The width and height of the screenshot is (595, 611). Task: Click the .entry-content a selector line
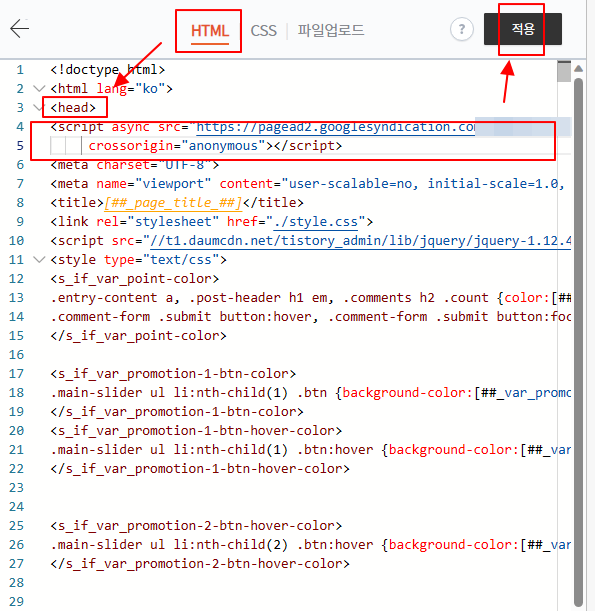pos(311,298)
